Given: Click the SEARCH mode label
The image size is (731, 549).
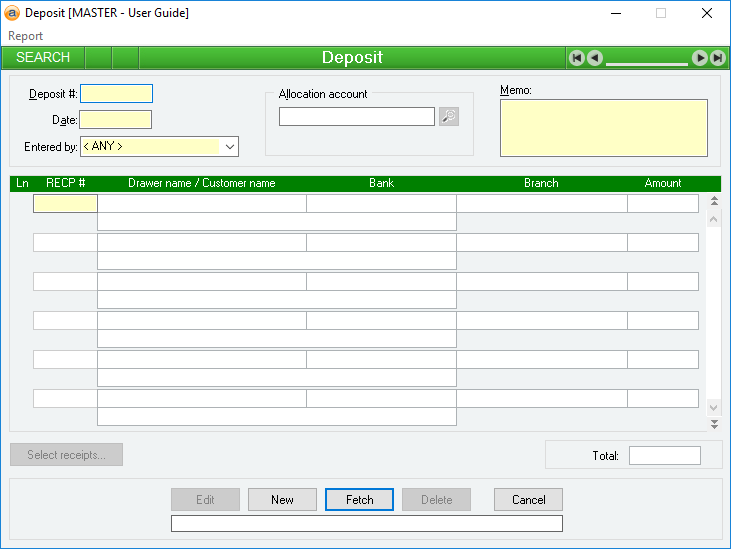Looking at the screenshot, I should 43,57.
